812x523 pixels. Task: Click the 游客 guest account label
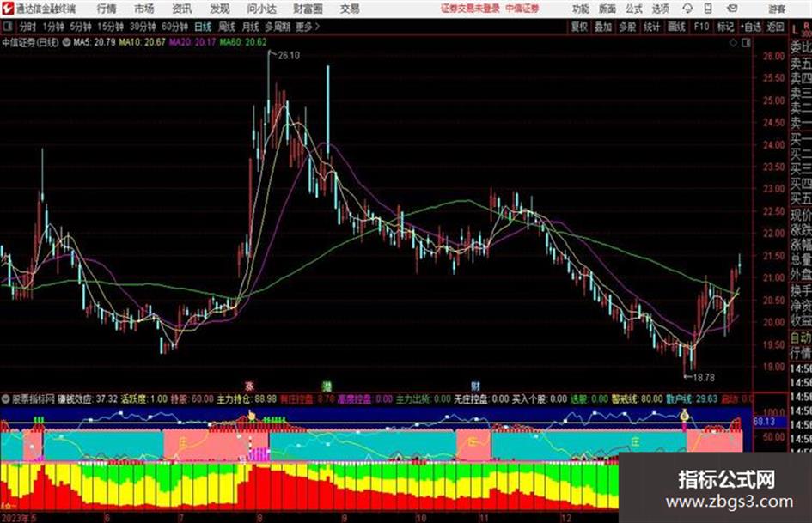[x=777, y=9]
